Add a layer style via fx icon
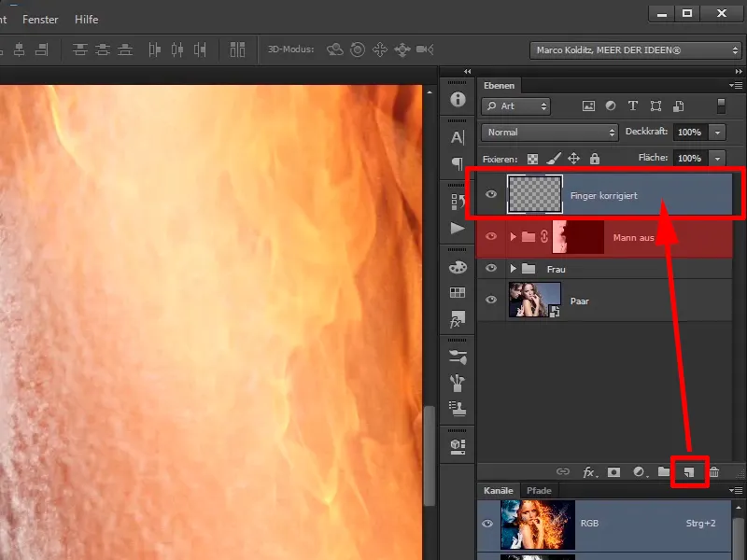The width and height of the screenshot is (747, 560). pos(589,472)
